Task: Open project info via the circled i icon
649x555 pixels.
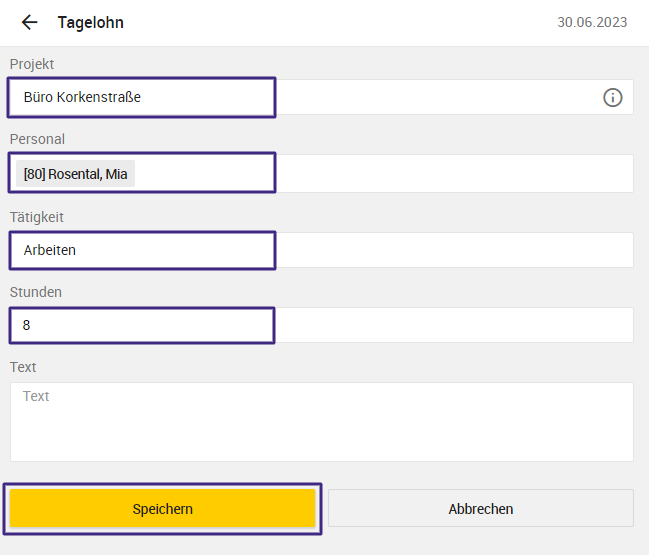Action: 613,98
